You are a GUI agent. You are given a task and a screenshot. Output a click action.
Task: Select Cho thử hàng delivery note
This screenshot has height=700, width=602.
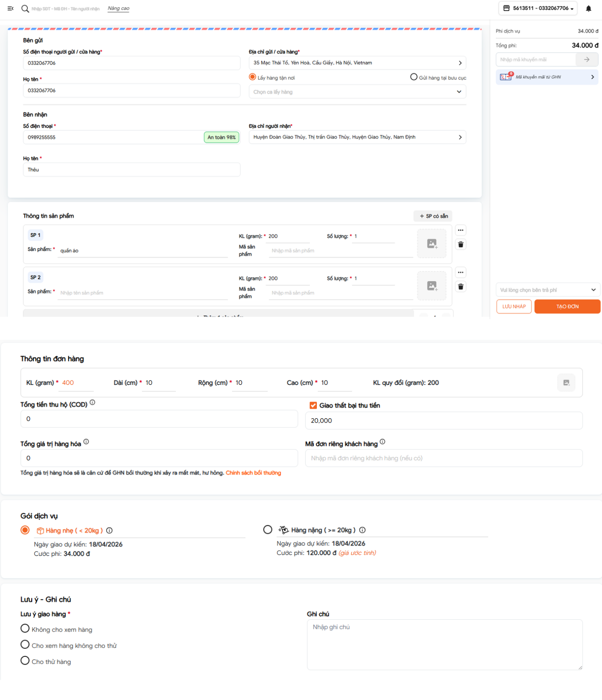25,661
